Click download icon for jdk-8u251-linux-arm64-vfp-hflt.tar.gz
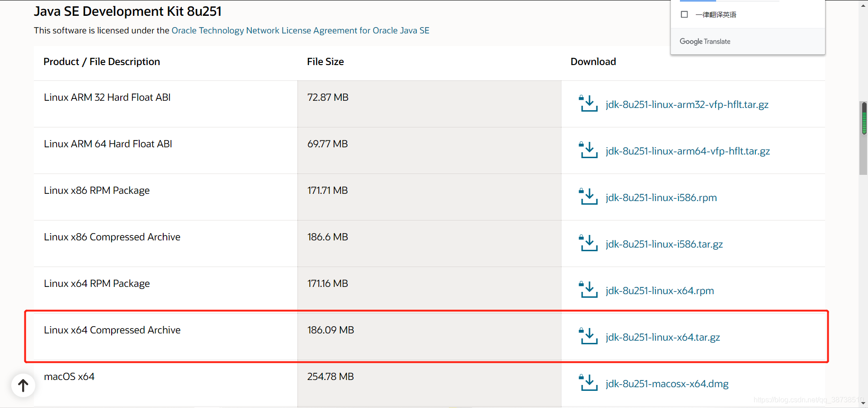Viewport: 868px width, 408px height. point(588,150)
